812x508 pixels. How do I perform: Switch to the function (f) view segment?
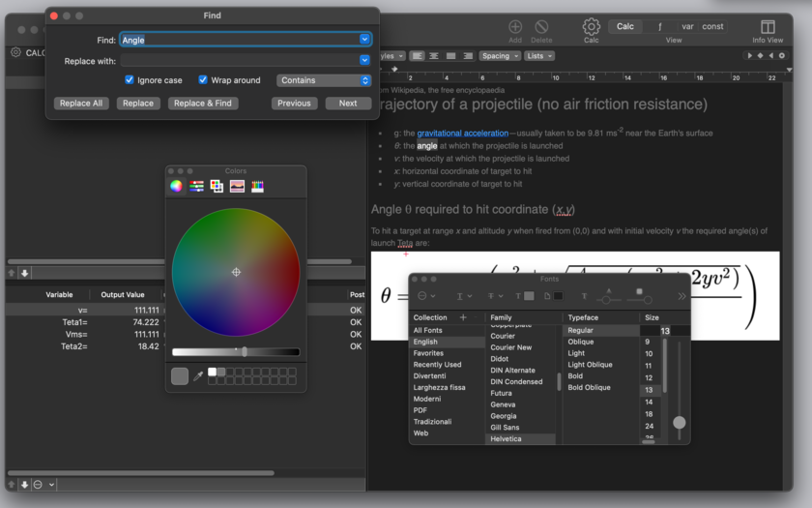point(659,26)
